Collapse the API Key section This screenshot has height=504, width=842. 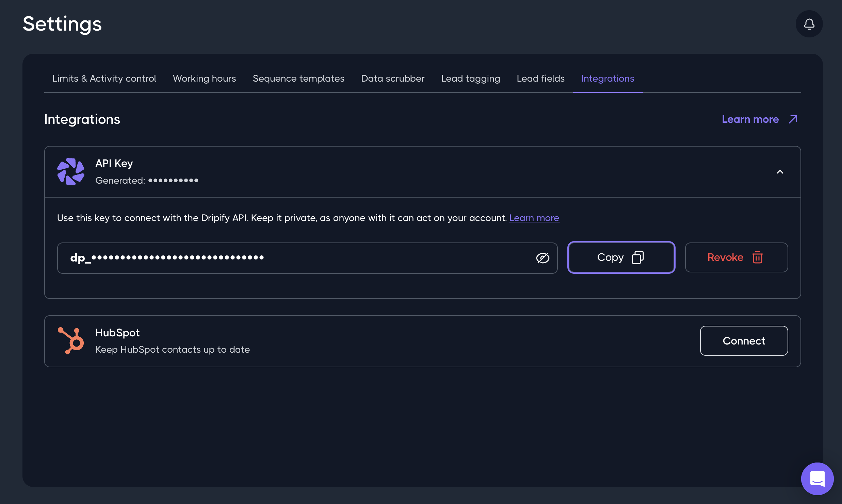click(x=780, y=172)
